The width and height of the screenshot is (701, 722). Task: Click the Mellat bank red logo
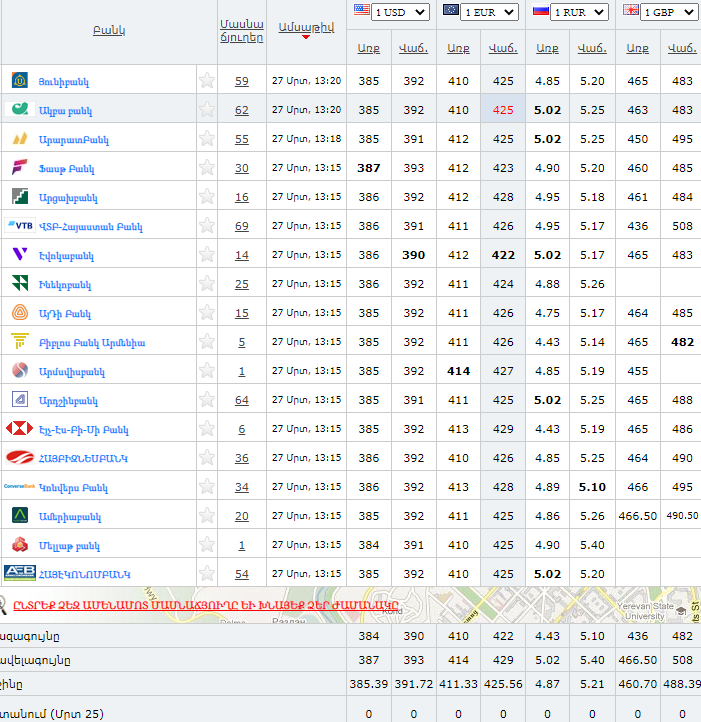tap(20, 544)
